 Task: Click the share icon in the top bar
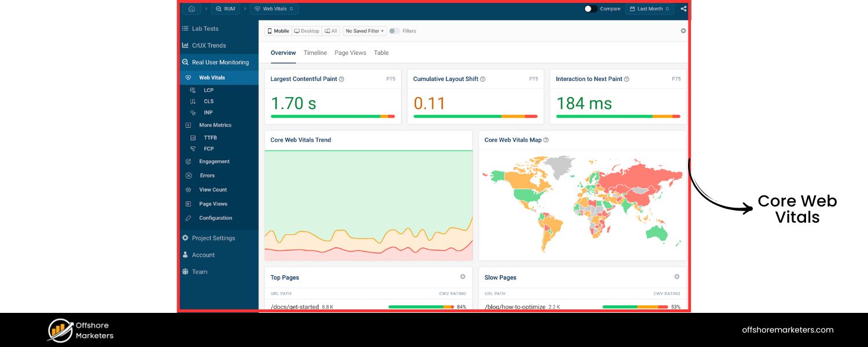pyautogui.click(x=683, y=9)
